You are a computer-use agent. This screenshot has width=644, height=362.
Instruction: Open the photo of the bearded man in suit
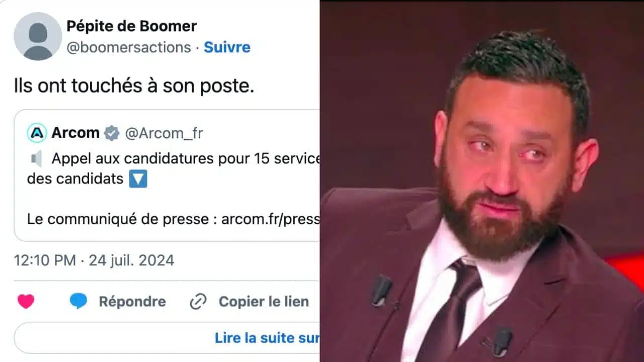[482, 181]
